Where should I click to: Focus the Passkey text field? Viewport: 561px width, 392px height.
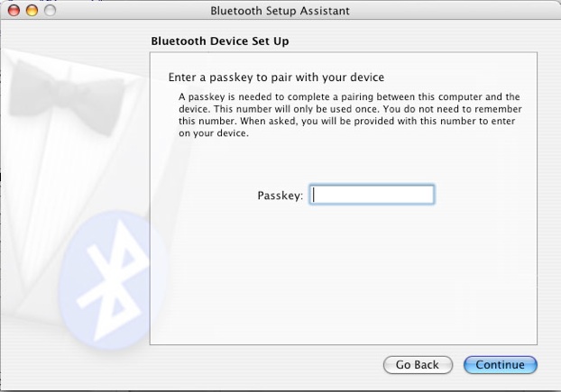[372, 195]
